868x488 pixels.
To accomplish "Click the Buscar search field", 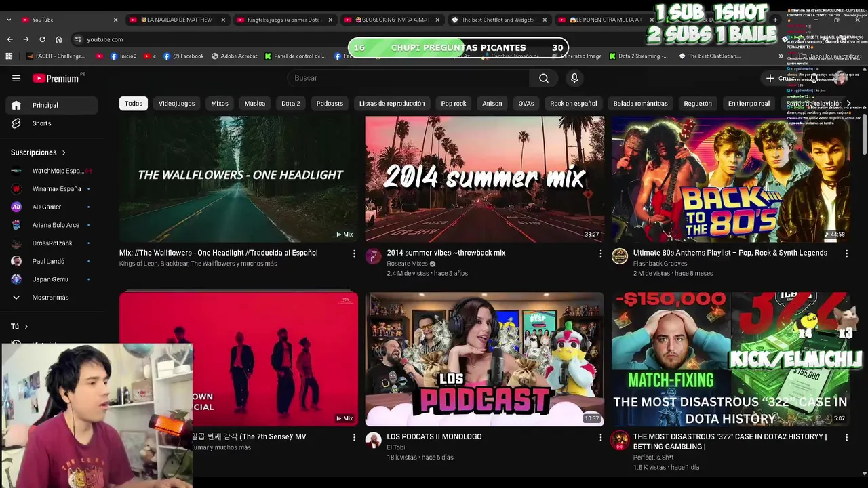I will 409,78.
